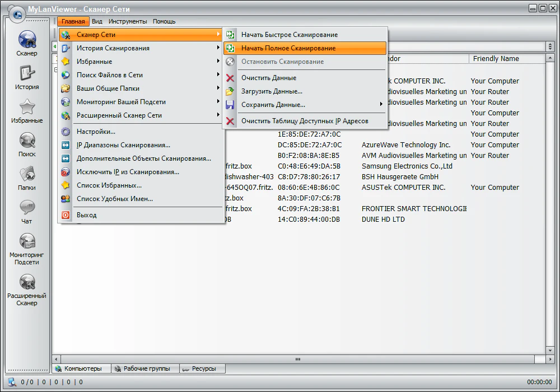Expand the Сохранить Данные submenu arrow

pyautogui.click(x=381, y=105)
